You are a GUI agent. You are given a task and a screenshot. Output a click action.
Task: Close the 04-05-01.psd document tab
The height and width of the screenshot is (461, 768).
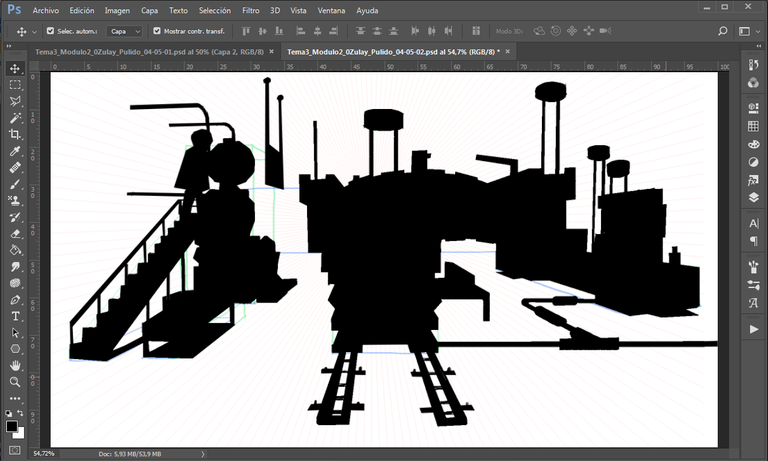coord(272,51)
